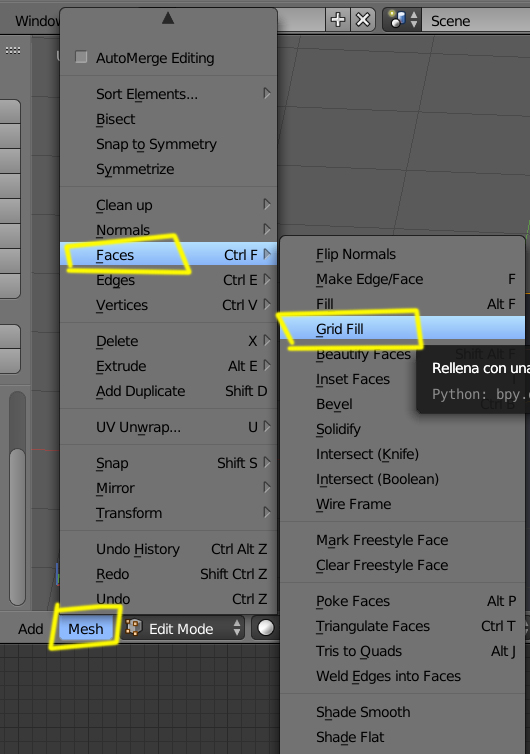This screenshot has height=754, width=530.
Task: Select Tris to Quads
Action: [402, 651]
